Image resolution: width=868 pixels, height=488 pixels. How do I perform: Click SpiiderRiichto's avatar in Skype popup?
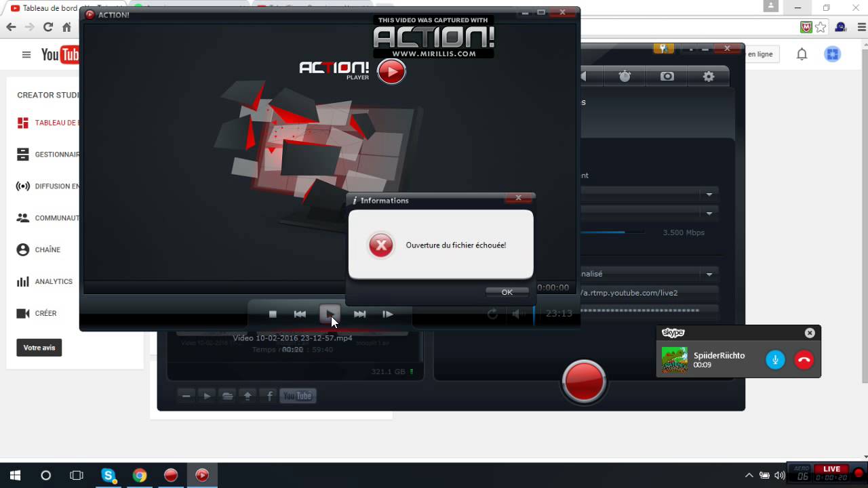click(x=675, y=360)
